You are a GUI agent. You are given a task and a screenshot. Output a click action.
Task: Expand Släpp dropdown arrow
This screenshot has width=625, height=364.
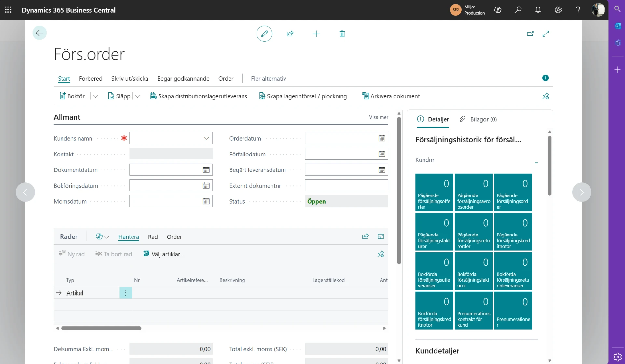[x=138, y=96]
